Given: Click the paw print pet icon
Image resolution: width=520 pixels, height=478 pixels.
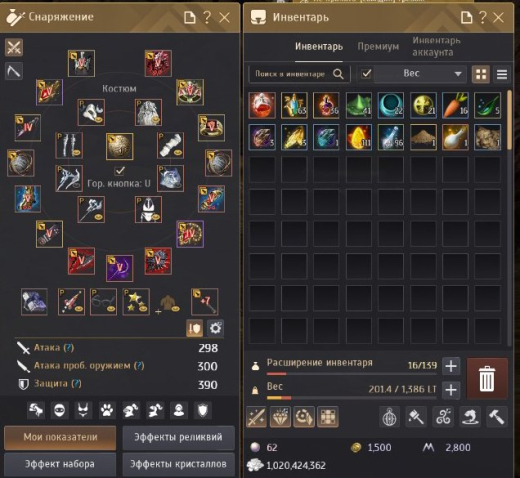Looking at the screenshot, I should tap(107, 410).
